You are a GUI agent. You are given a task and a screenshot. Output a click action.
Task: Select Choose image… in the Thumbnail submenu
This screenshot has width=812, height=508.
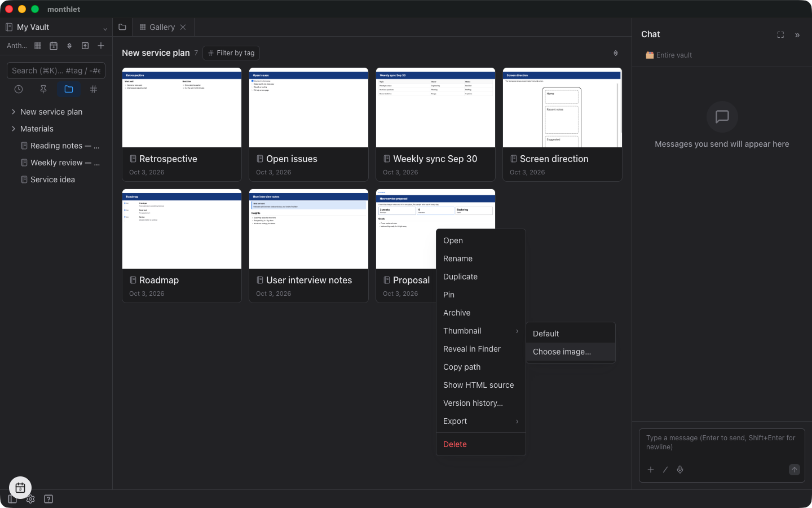coord(571,352)
